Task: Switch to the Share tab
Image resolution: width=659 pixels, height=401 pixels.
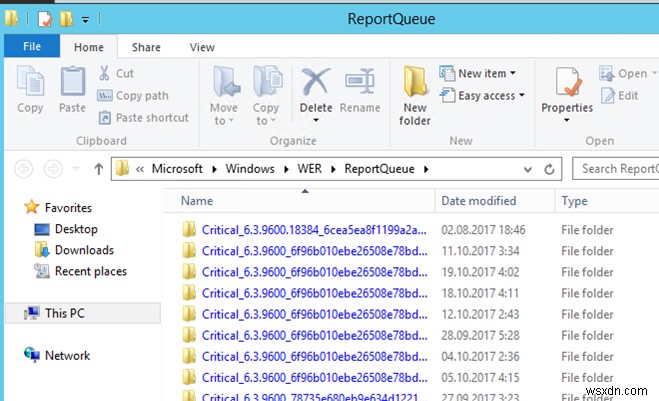Action: click(146, 47)
